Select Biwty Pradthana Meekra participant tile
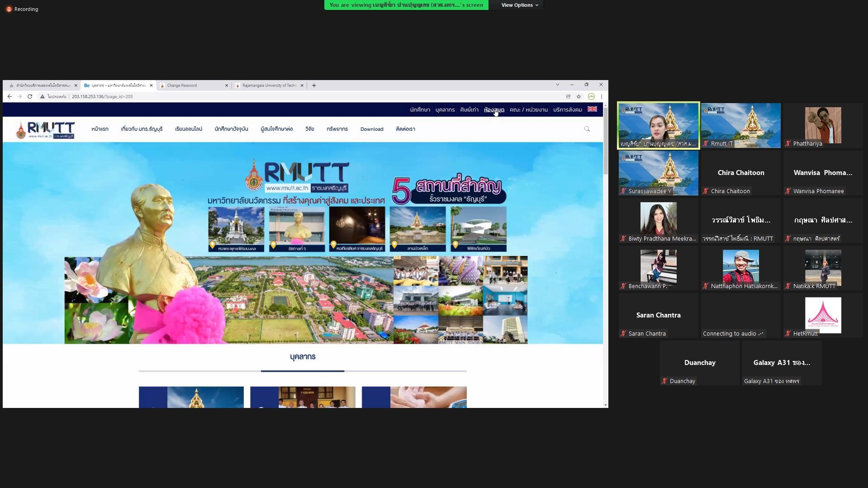This screenshot has height=488, width=868. tap(659, 220)
